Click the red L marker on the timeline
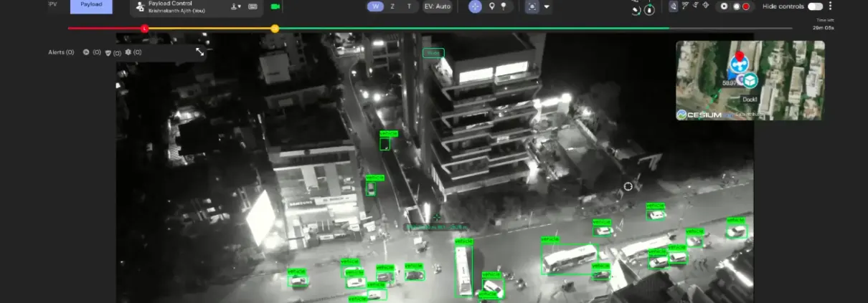 coord(145,29)
